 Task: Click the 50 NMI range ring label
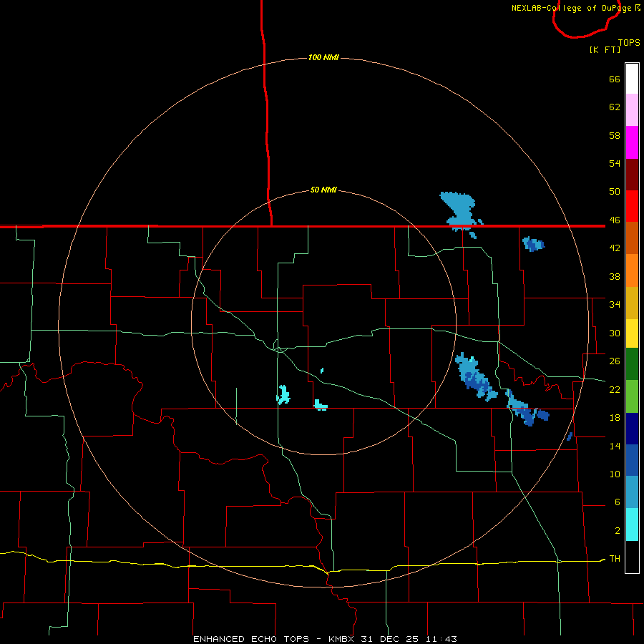click(323, 190)
